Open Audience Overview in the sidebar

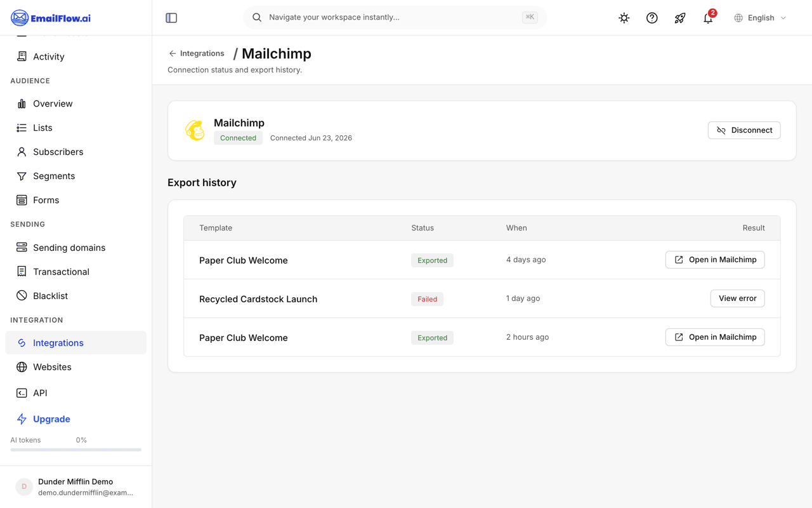click(x=75, y=104)
